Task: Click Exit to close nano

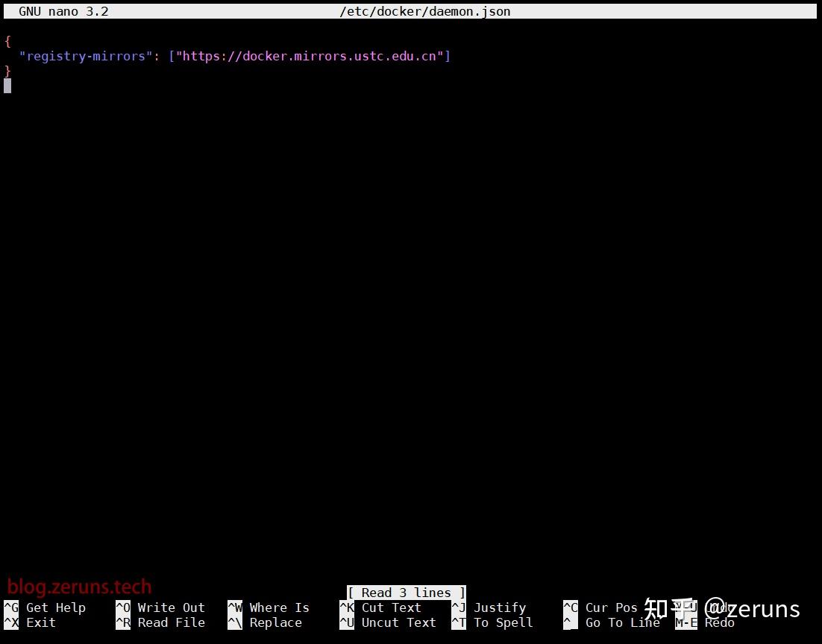Action: [41, 622]
